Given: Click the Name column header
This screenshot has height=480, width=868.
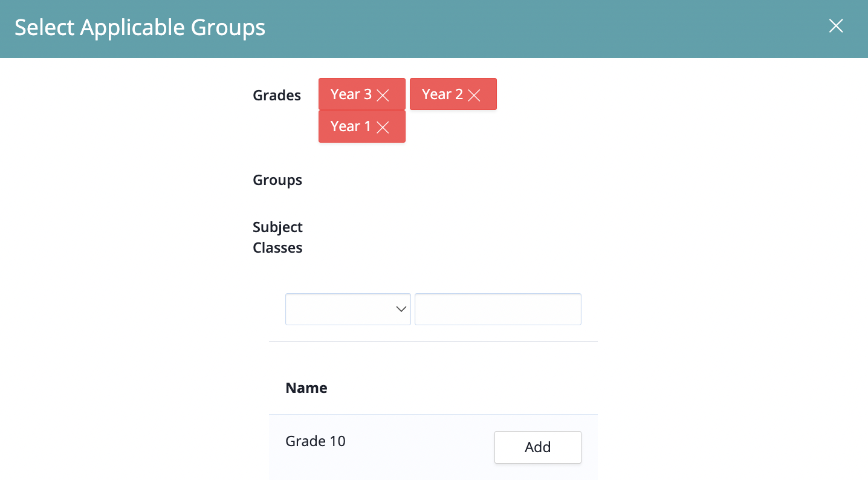Looking at the screenshot, I should (306, 388).
